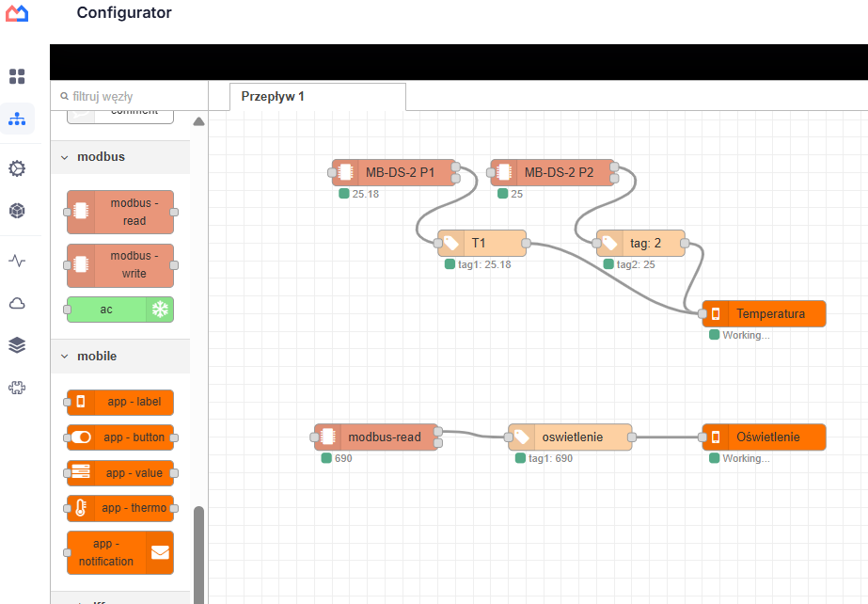Open the dashboard grid icon in sidebar

[17, 76]
